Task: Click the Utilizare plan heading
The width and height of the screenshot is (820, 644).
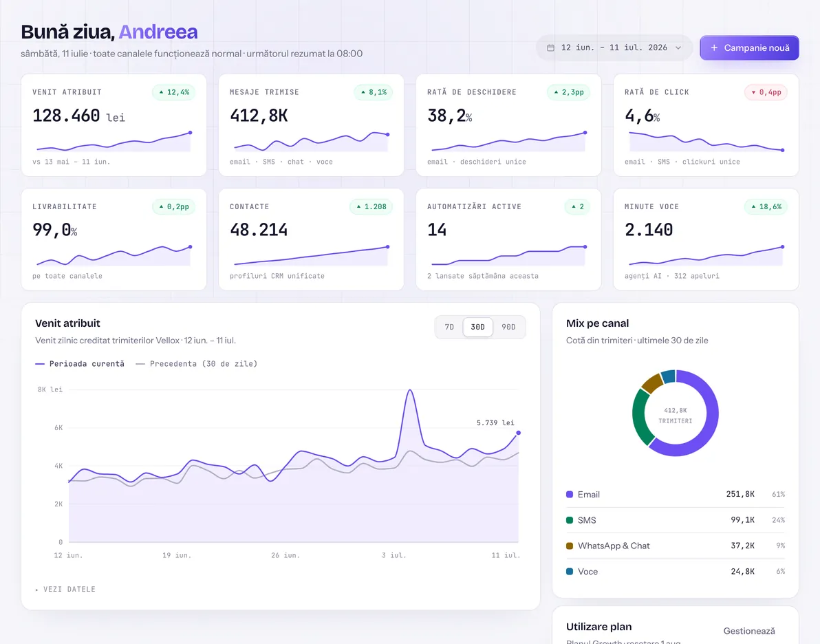Action: (598, 627)
